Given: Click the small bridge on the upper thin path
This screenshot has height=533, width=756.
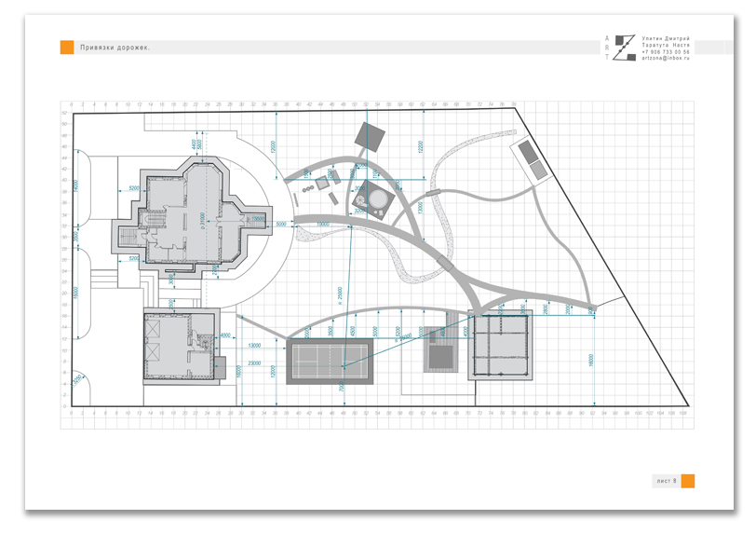Looking at the screenshot, I should (433, 193).
